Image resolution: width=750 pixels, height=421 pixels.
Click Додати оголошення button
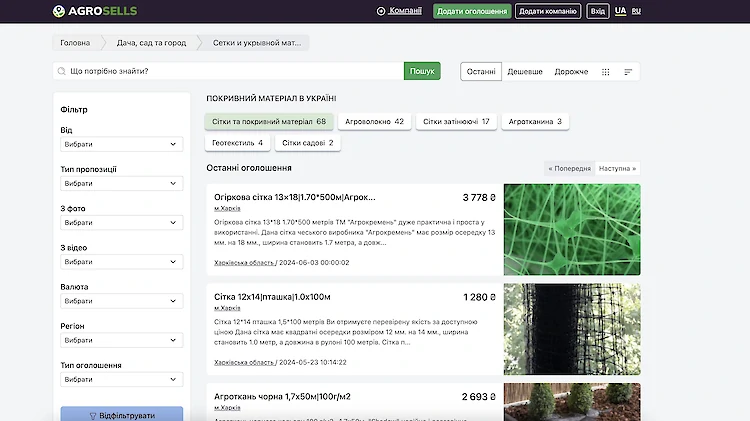pyautogui.click(x=472, y=11)
